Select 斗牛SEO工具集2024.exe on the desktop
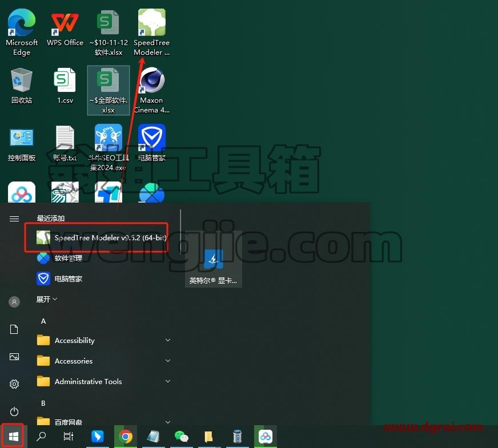Image resolution: width=498 pixels, height=448 pixels. click(x=109, y=148)
